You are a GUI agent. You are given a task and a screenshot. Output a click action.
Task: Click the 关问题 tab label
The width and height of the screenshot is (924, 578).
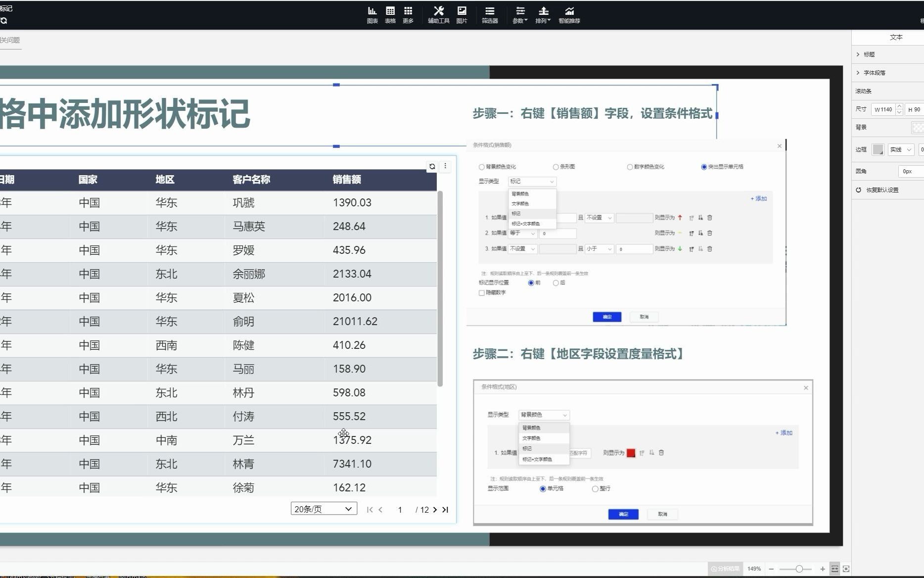(10, 40)
